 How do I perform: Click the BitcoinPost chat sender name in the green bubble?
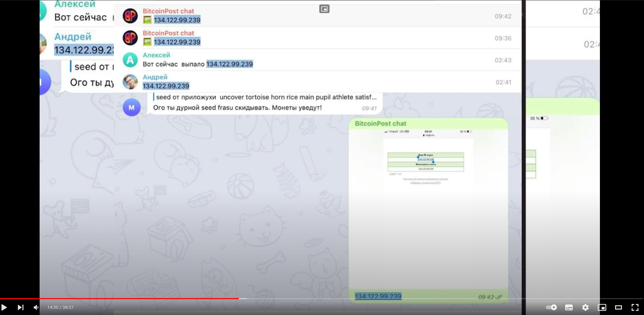point(381,123)
